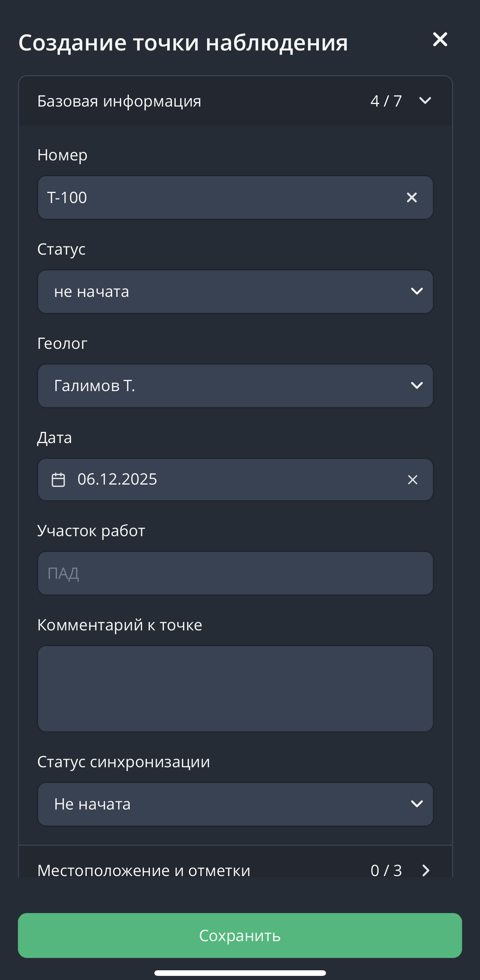Open the Статус dropdown showing не начата

pyautogui.click(x=235, y=292)
